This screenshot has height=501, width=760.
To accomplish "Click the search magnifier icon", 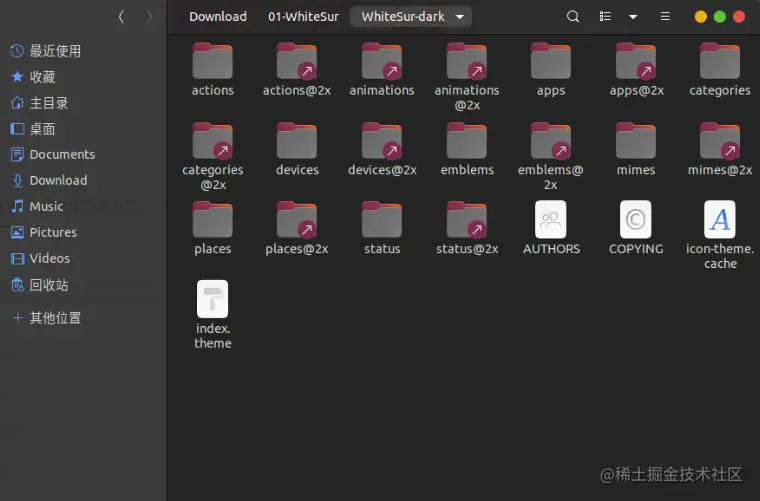I will click(573, 16).
